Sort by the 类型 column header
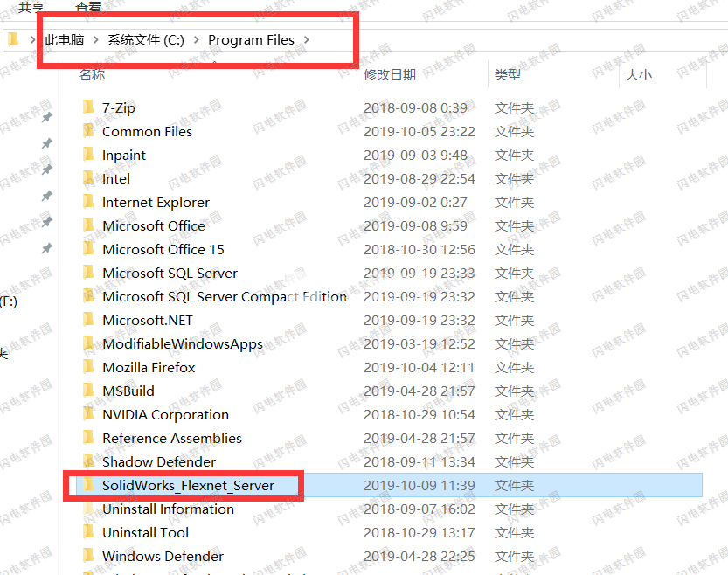This screenshot has width=728, height=575. click(508, 74)
